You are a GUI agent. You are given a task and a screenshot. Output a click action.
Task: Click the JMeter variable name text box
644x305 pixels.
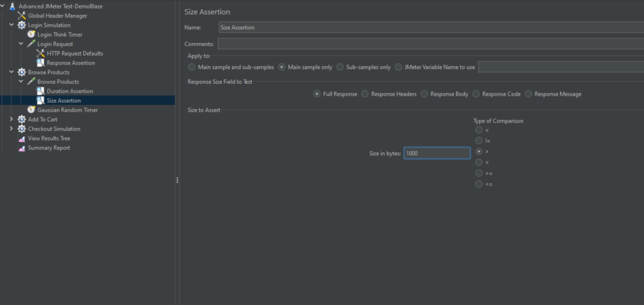[x=561, y=67]
